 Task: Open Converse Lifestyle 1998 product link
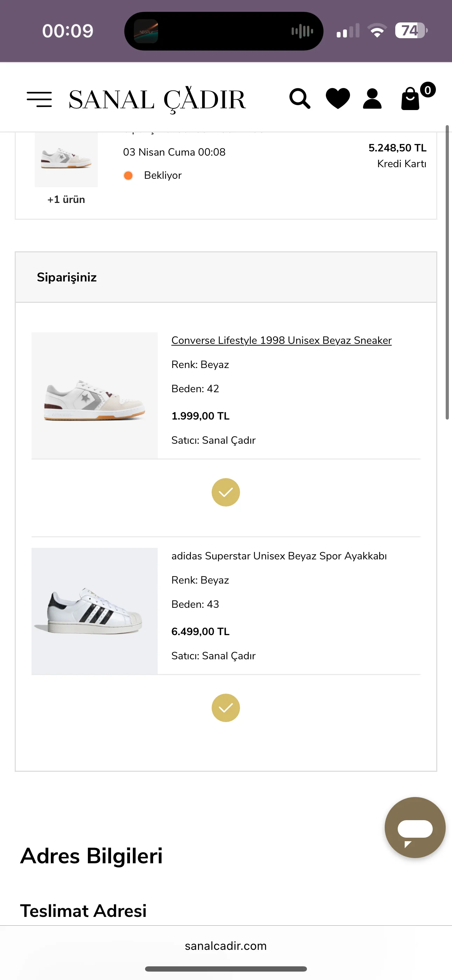(281, 340)
